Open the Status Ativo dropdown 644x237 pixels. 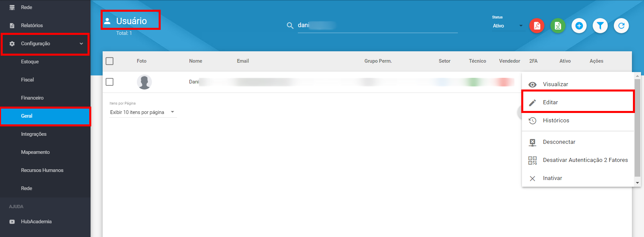click(508, 26)
